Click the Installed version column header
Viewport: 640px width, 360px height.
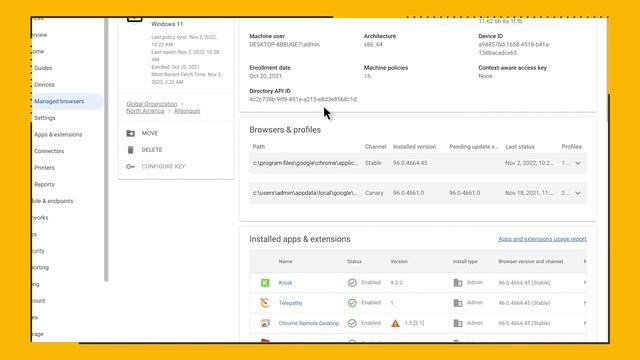(x=414, y=147)
